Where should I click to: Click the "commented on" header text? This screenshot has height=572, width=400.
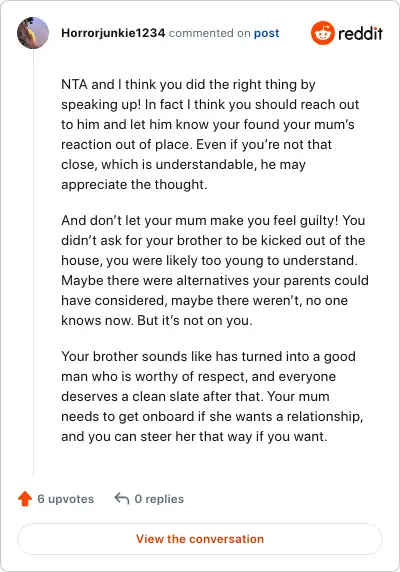pyautogui.click(x=209, y=33)
